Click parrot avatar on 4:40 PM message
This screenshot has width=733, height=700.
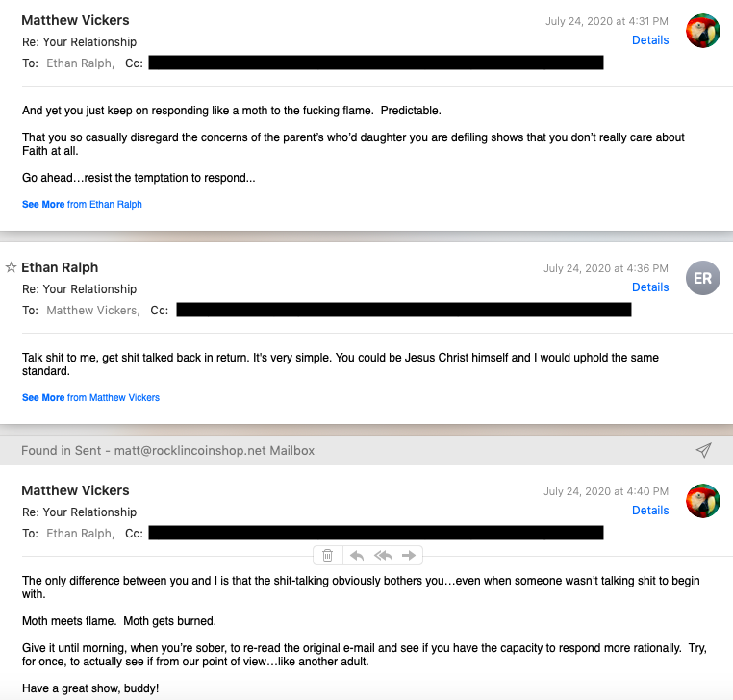coord(702,501)
